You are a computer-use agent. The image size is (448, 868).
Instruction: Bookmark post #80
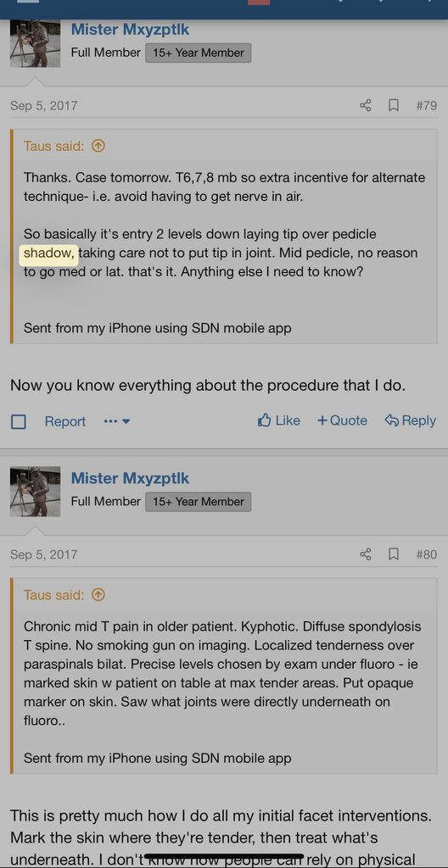tap(394, 554)
